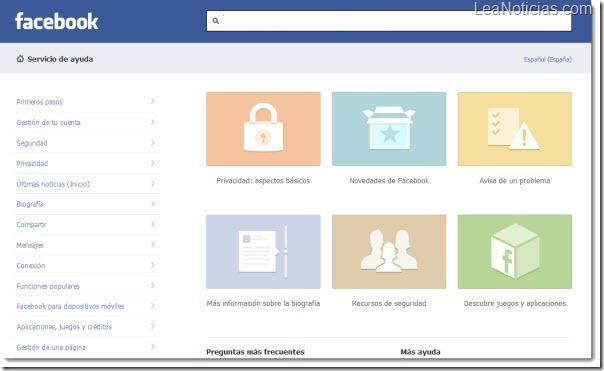Viewport: 604px width, 371px height.
Task: Expand chevron next to Primeros pasos
Action: (x=153, y=101)
